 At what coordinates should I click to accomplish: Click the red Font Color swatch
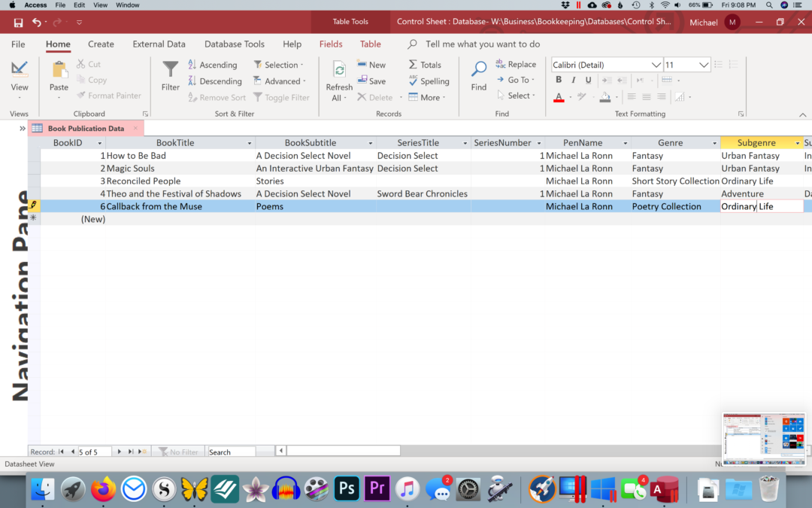[559, 97]
